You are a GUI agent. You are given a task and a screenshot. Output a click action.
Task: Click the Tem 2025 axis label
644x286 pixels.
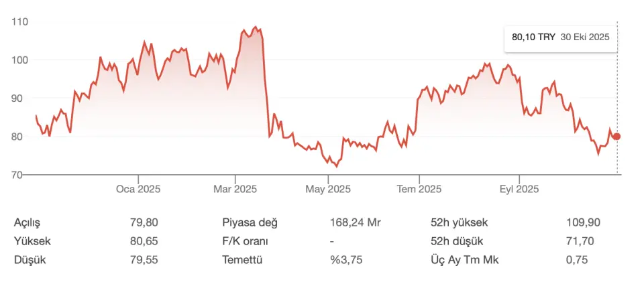coord(419,190)
